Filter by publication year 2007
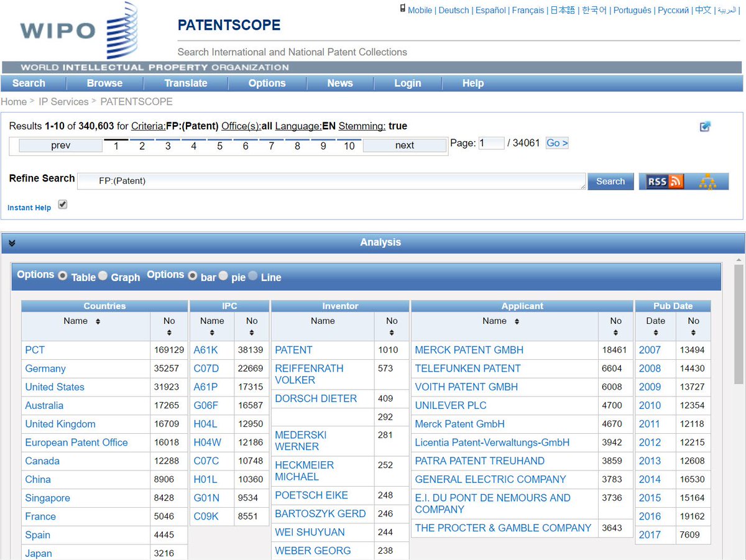746x560 pixels. click(650, 350)
